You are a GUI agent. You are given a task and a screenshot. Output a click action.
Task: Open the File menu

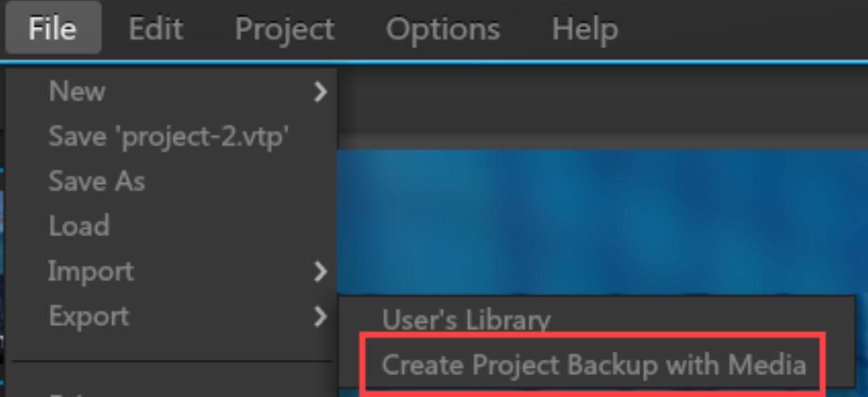[53, 29]
